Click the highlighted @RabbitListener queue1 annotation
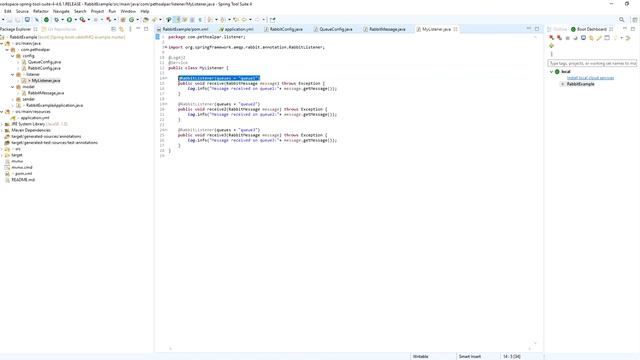Viewport: 640px width, 360px height. click(x=219, y=78)
